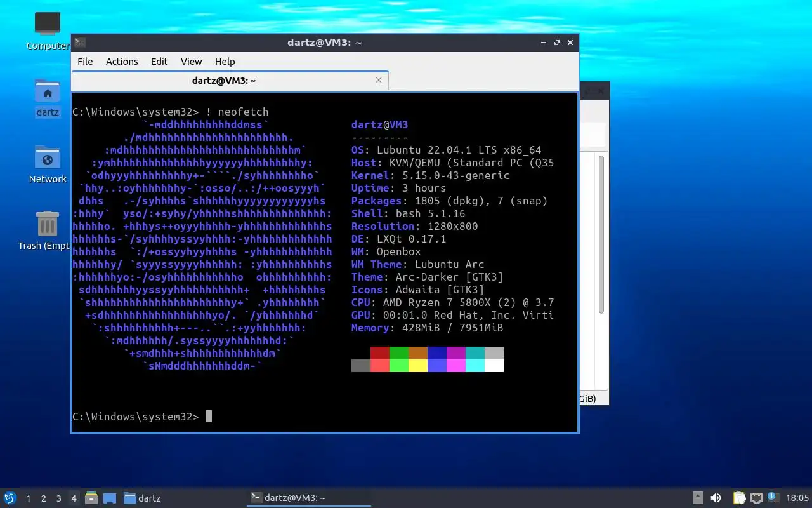The image size is (812, 508).
Task: Switch to virtual desktop 4
Action: click(74, 498)
